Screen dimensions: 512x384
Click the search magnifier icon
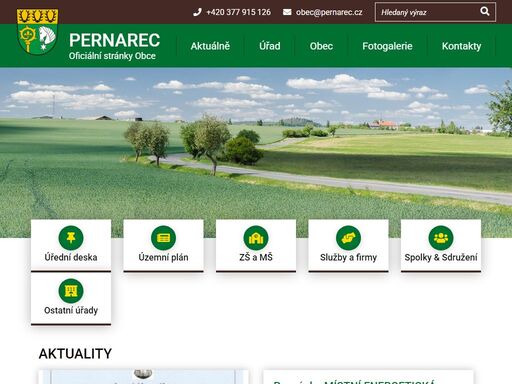point(485,12)
